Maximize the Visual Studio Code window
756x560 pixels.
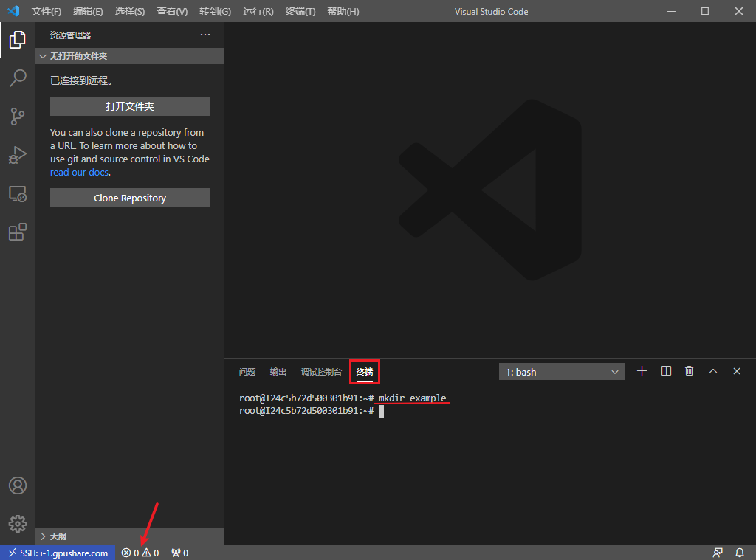(x=705, y=11)
